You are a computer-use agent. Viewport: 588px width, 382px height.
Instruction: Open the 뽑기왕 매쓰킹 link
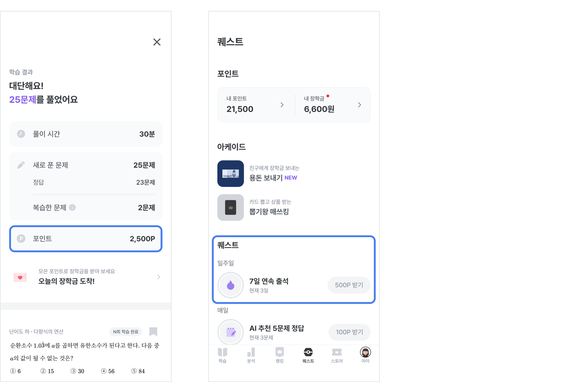click(x=269, y=212)
